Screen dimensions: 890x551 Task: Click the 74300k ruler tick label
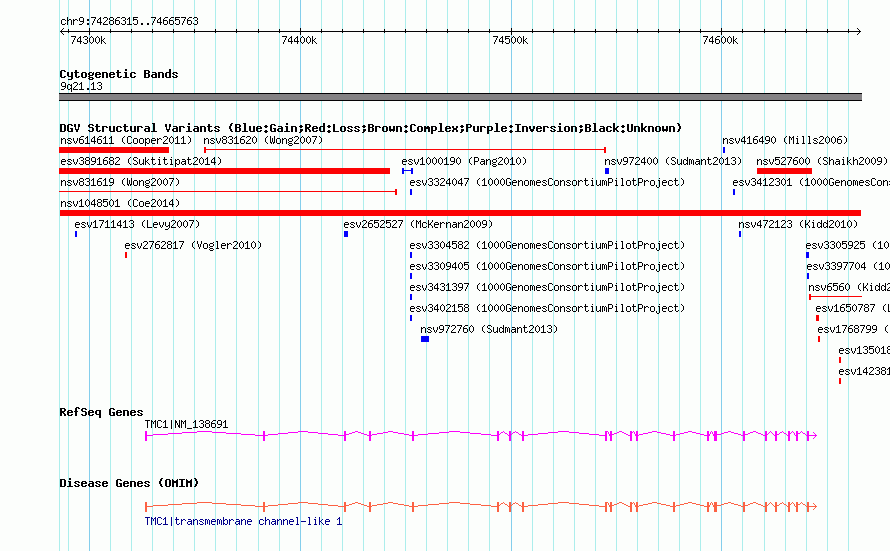88,40
